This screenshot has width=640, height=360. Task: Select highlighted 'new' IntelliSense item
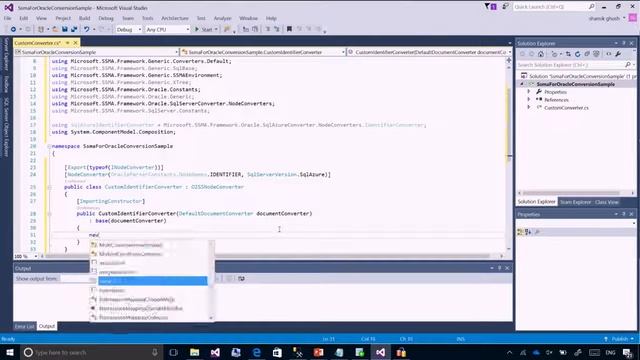pyautogui.click(x=153, y=281)
